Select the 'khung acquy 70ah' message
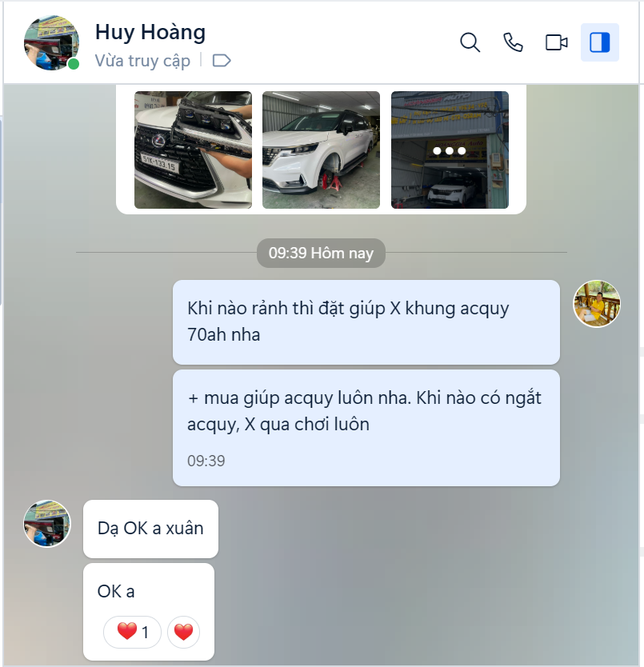Screen dimensions: 644x667 point(366,322)
